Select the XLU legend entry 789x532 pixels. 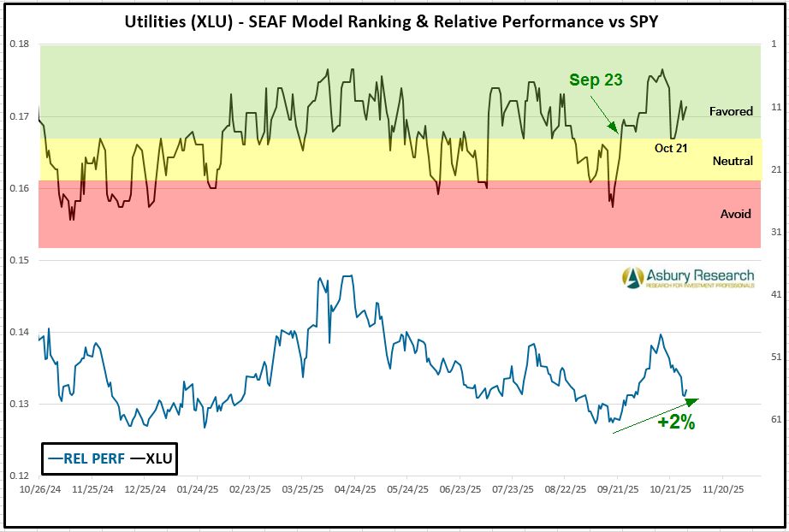click(151, 458)
